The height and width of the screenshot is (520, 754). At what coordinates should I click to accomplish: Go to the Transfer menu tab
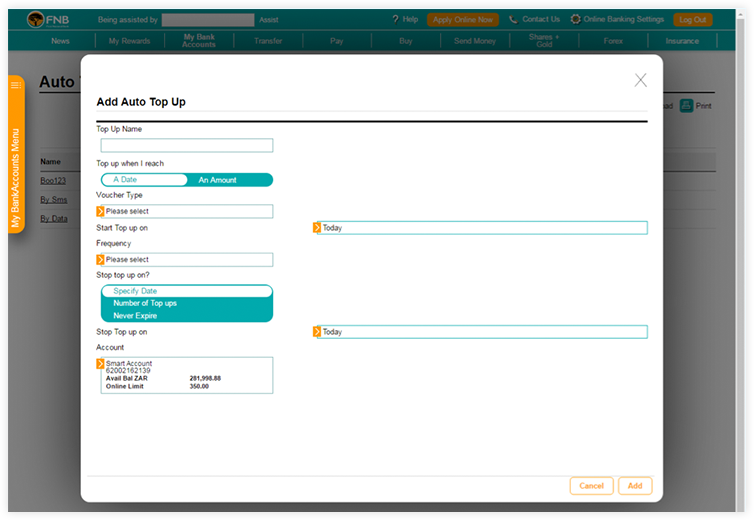point(268,41)
